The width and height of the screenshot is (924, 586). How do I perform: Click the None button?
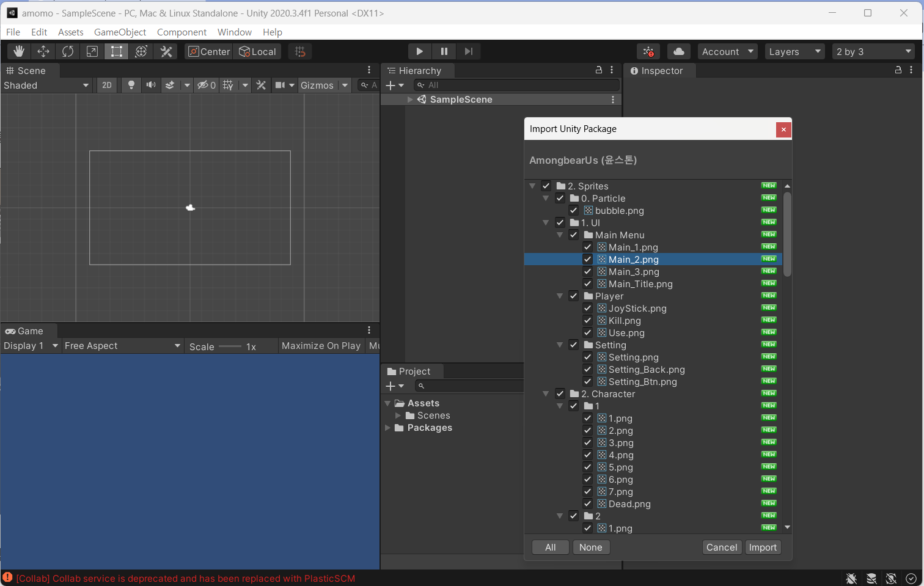[x=591, y=547]
